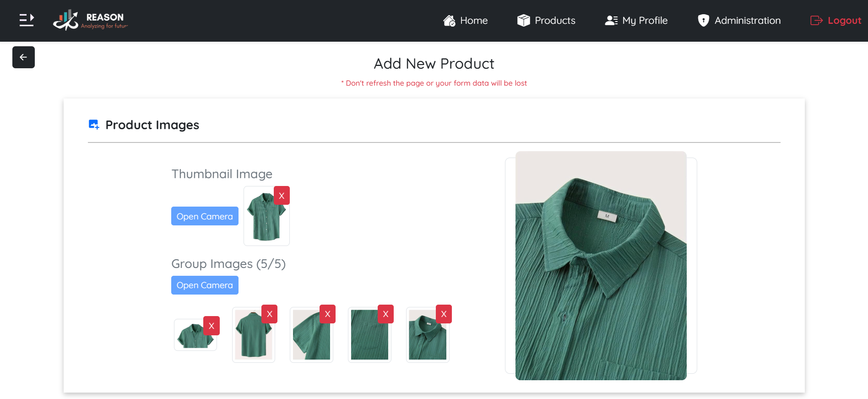Remove the third group image
868x399 pixels.
point(327,314)
